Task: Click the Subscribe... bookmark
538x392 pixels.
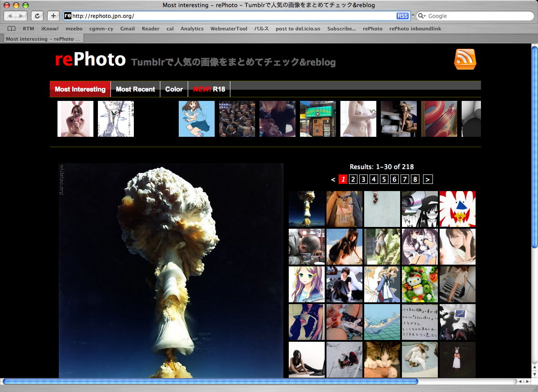Action: (341, 29)
